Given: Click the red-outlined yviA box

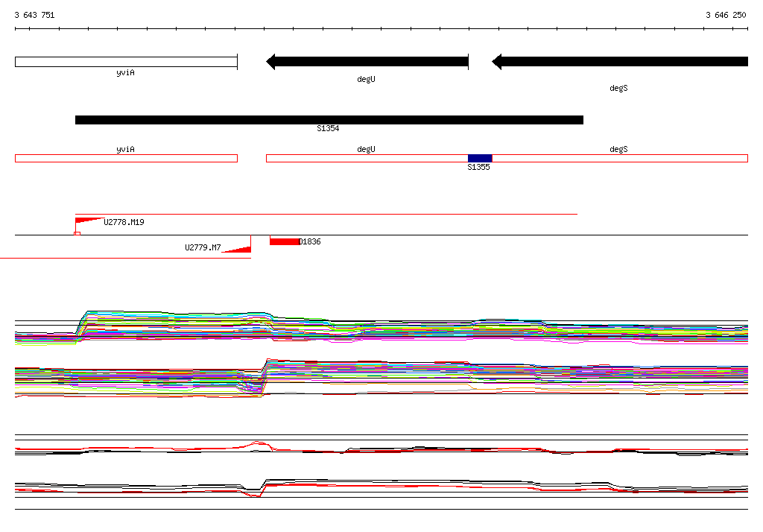Looking at the screenshot, I should click(126, 158).
